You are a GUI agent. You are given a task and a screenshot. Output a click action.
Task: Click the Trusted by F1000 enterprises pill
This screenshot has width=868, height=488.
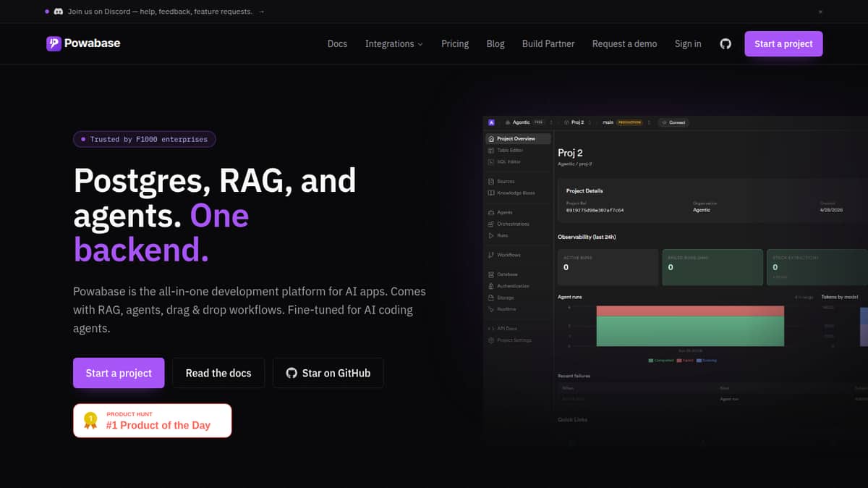tap(145, 139)
